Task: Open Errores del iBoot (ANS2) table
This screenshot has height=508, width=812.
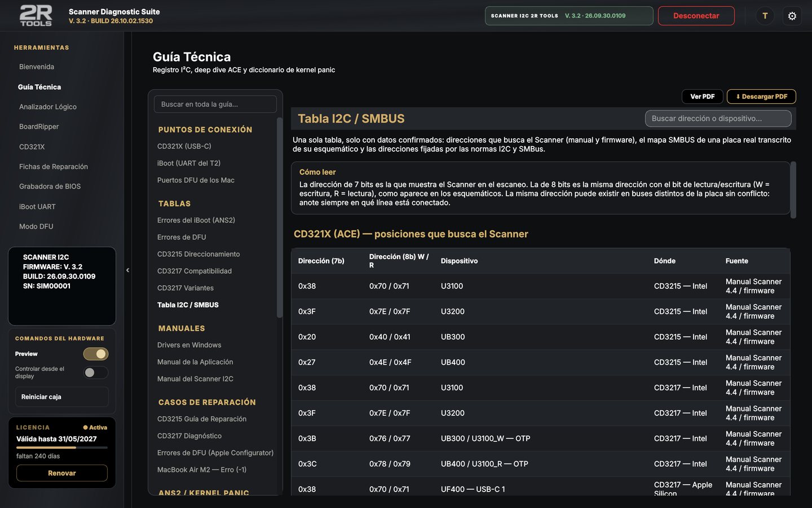Action: coord(196,220)
